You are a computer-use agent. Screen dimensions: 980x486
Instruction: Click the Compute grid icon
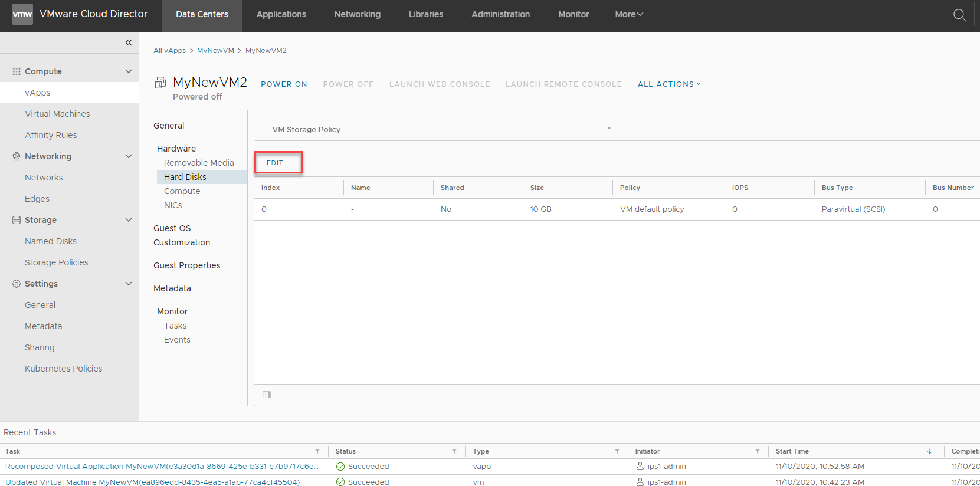[x=17, y=71]
